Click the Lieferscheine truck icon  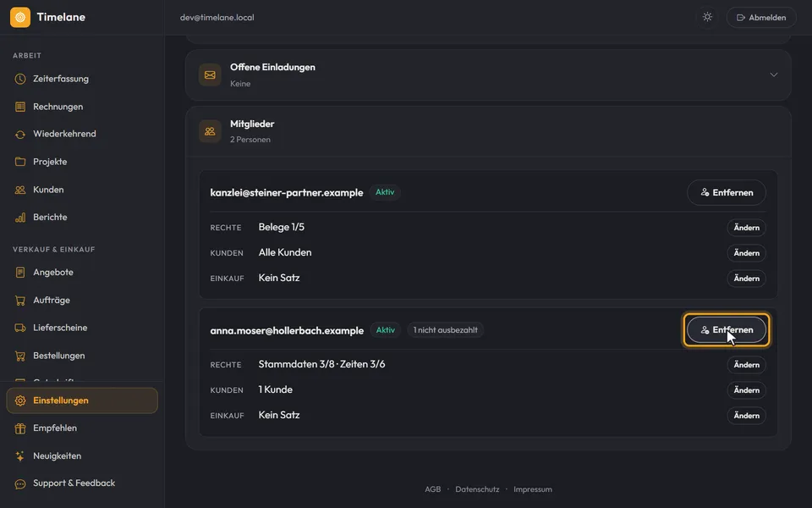tap(20, 328)
